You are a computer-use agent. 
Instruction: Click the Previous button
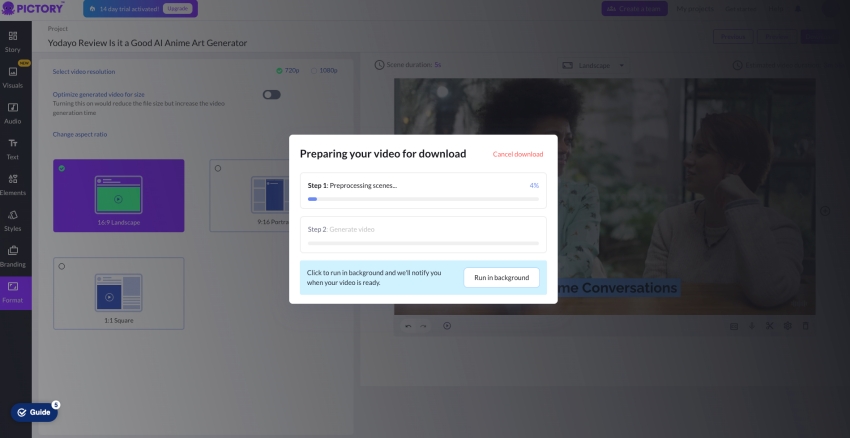(x=733, y=36)
